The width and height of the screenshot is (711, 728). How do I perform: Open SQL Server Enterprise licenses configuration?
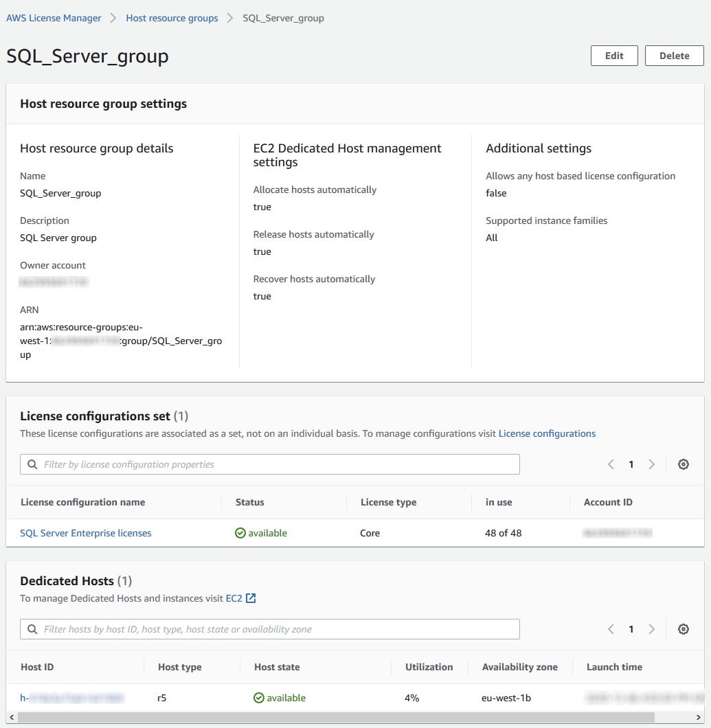tap(85, 533)
